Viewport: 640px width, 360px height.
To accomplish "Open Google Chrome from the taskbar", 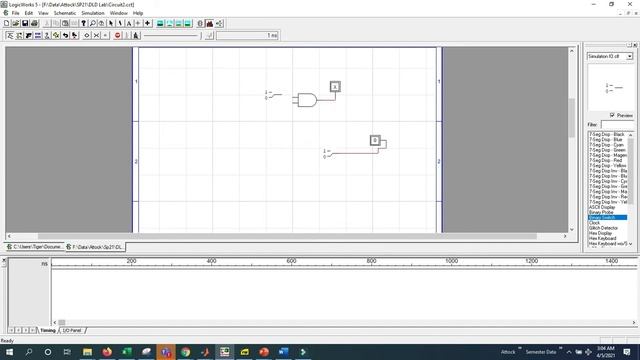I will (x=186, y=352).
